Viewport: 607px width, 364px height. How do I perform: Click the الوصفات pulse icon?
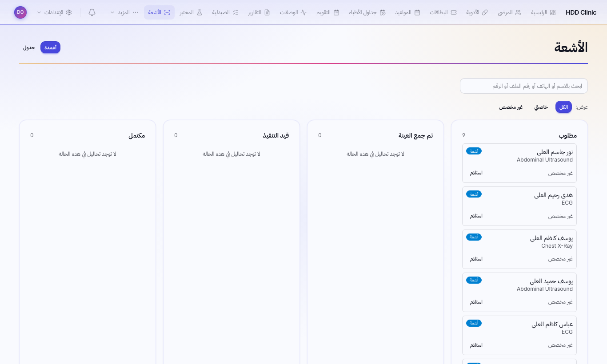coord(303,12)
